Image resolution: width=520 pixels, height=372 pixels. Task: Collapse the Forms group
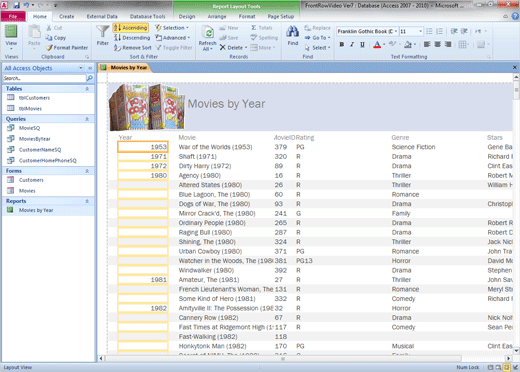point(87,171)
